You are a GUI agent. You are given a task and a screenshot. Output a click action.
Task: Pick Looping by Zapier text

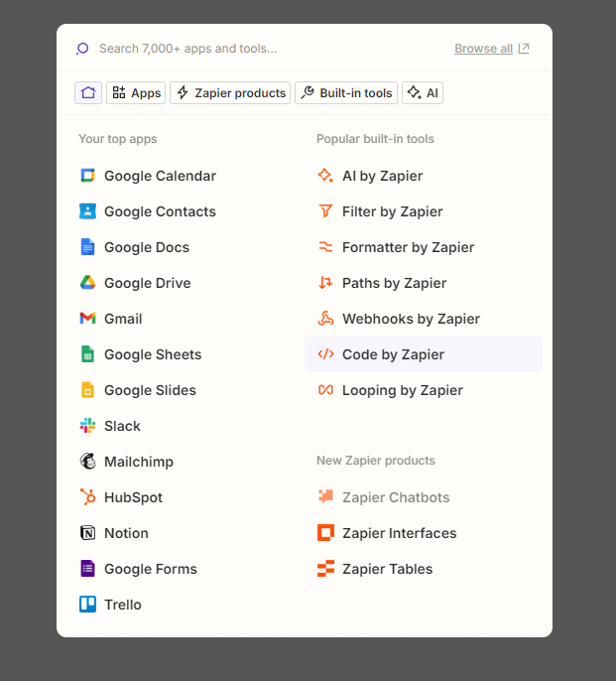pos(403,390)
